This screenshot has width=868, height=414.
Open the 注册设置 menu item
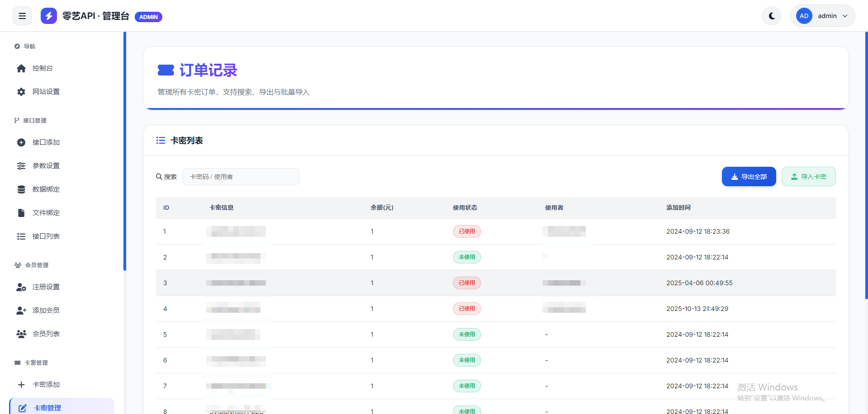pyautogui.click(x=46, y=287)
